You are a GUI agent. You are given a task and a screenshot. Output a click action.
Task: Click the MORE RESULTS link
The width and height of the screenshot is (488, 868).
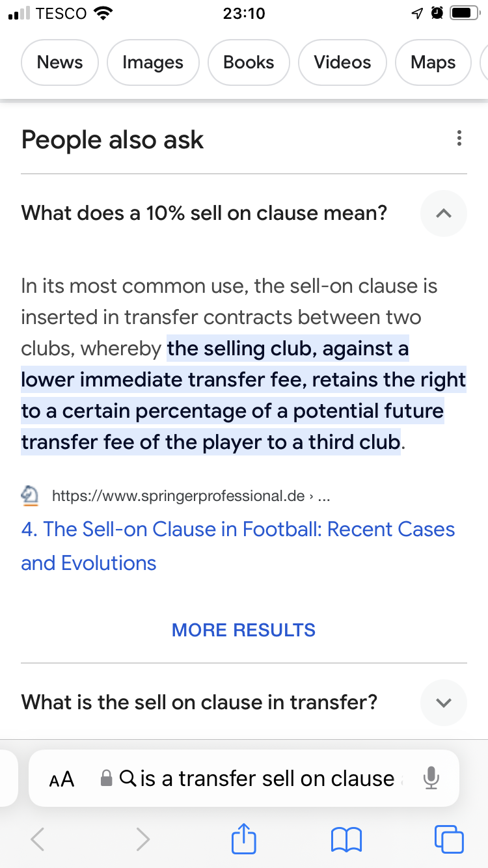pos(243,630)
